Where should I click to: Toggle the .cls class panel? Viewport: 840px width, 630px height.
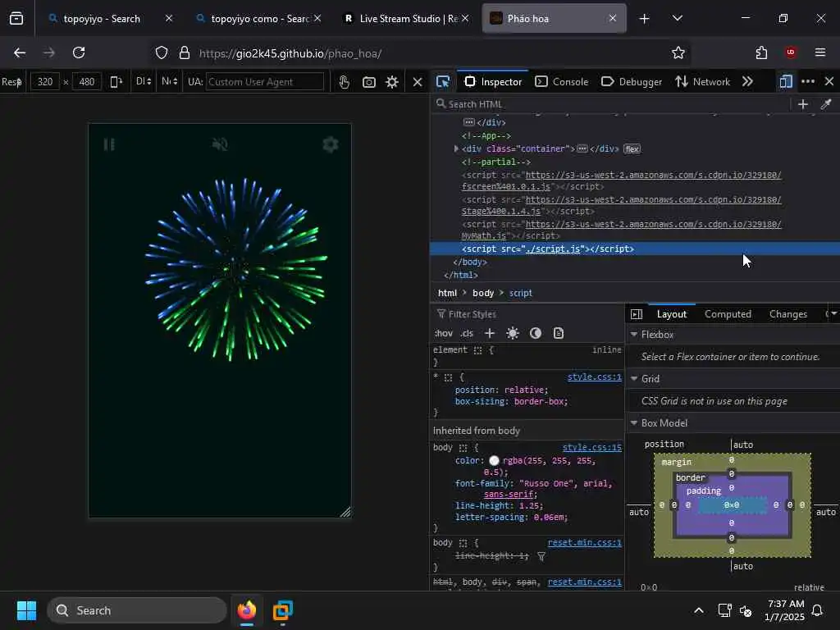(467, 333)
